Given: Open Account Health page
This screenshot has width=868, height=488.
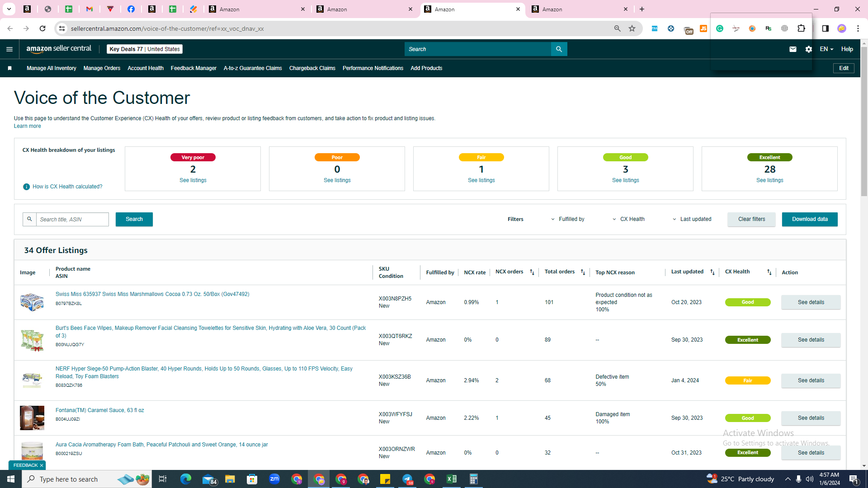Looking at the screenshot, I should pyautogui.click(x=146, y=68).
